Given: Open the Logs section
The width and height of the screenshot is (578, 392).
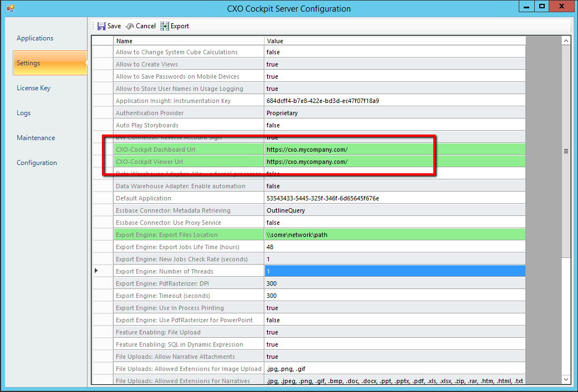Looking at the screenshot, I should (24, 113).
